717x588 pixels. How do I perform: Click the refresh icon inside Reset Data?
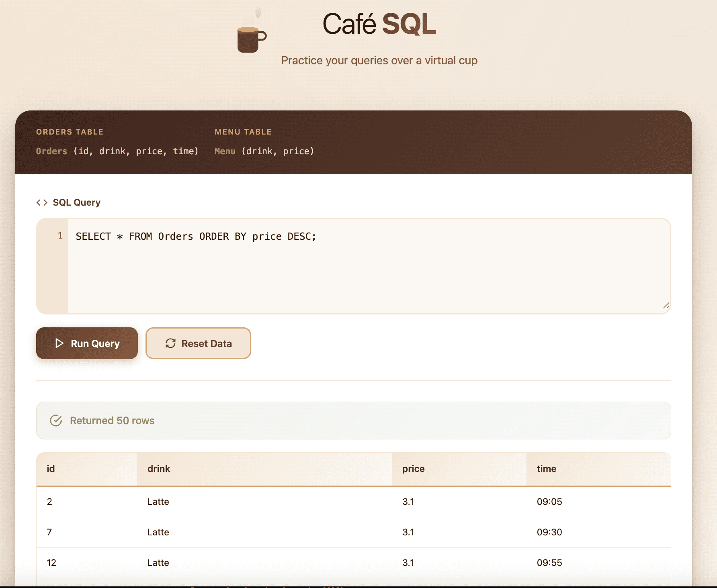coord(170,343)
